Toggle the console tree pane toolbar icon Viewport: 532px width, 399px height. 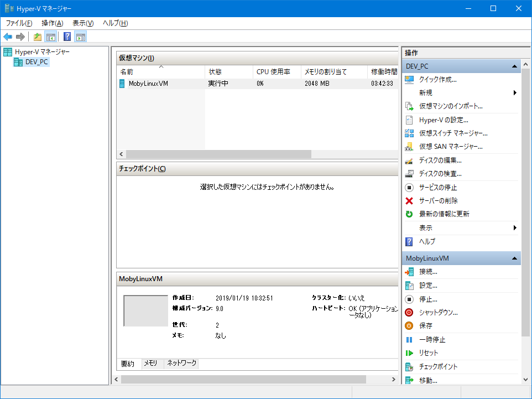pos(51,37)
